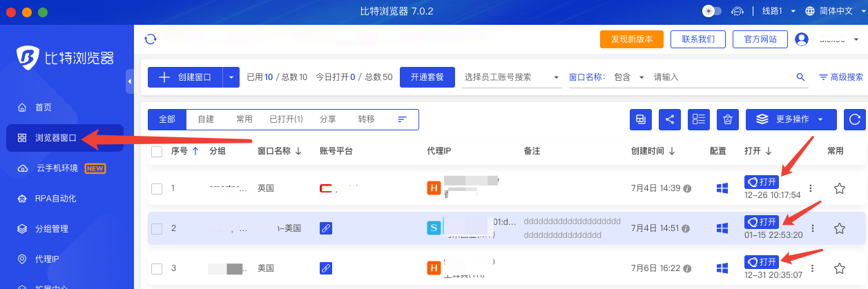Click the refresh icon above Create Window button
Screen dimensions: 868x289
click(x=150, y=39)
